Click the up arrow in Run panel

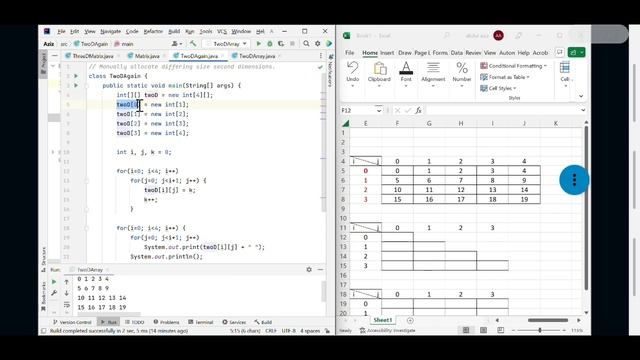[x=67, y=282]
